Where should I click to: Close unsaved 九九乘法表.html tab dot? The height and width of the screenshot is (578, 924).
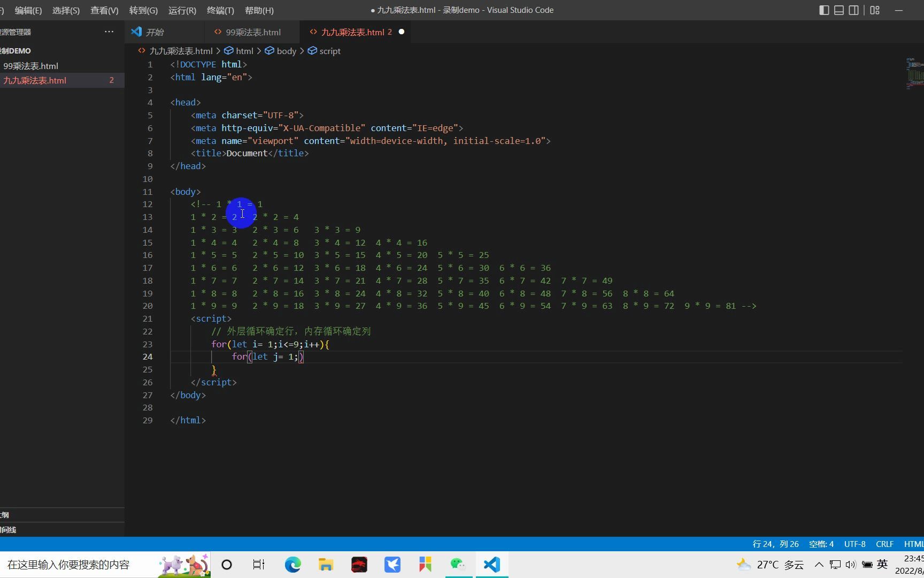coord(402,32)
